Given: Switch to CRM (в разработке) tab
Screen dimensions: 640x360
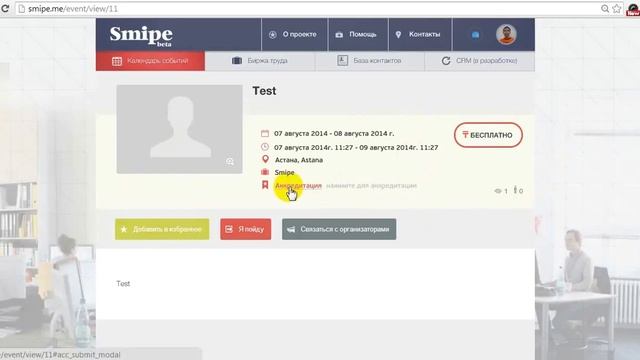Looking at the screenshot, I should (x=480, y=61).
